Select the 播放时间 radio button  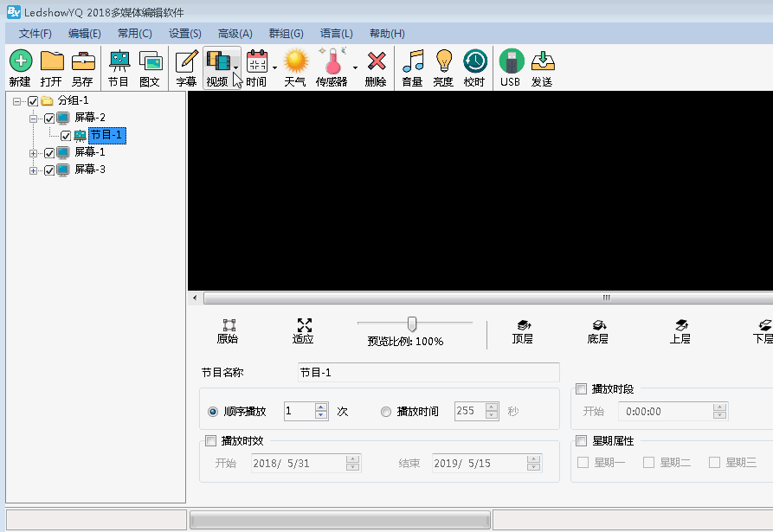[385, 412]
